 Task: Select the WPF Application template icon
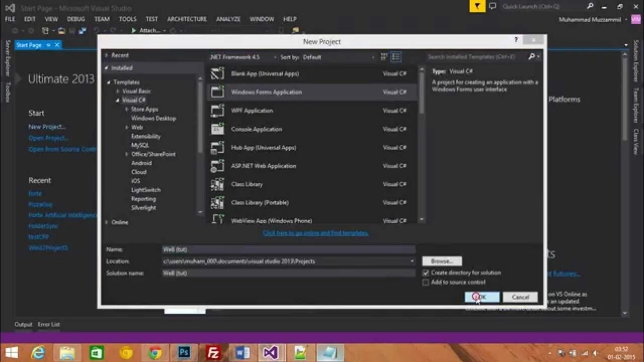(217, 110)
